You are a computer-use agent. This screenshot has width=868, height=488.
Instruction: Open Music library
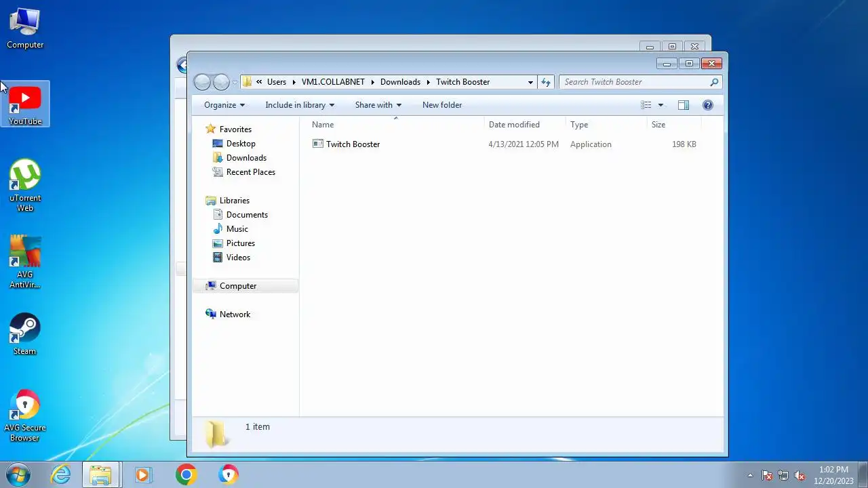(237, 229)
